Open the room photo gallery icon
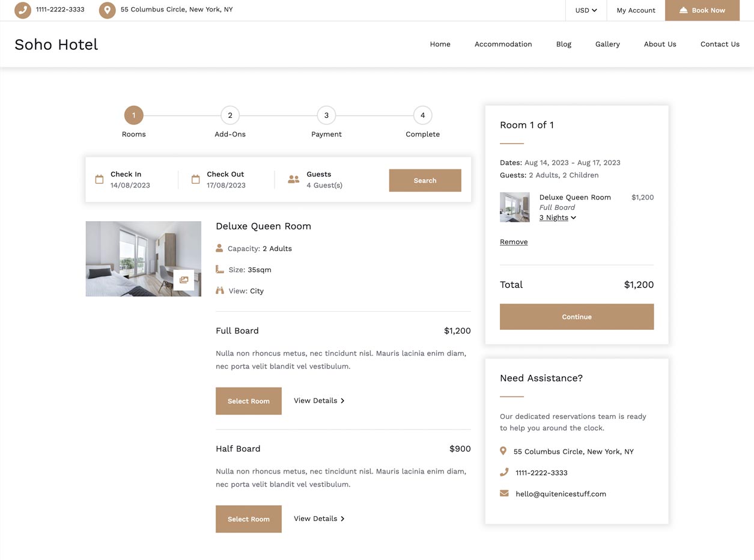 pos(184,280)
